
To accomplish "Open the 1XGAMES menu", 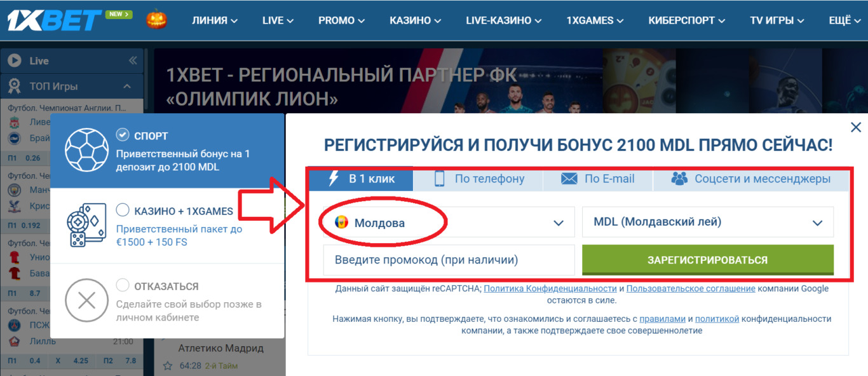I will click(x=595, y=20).
